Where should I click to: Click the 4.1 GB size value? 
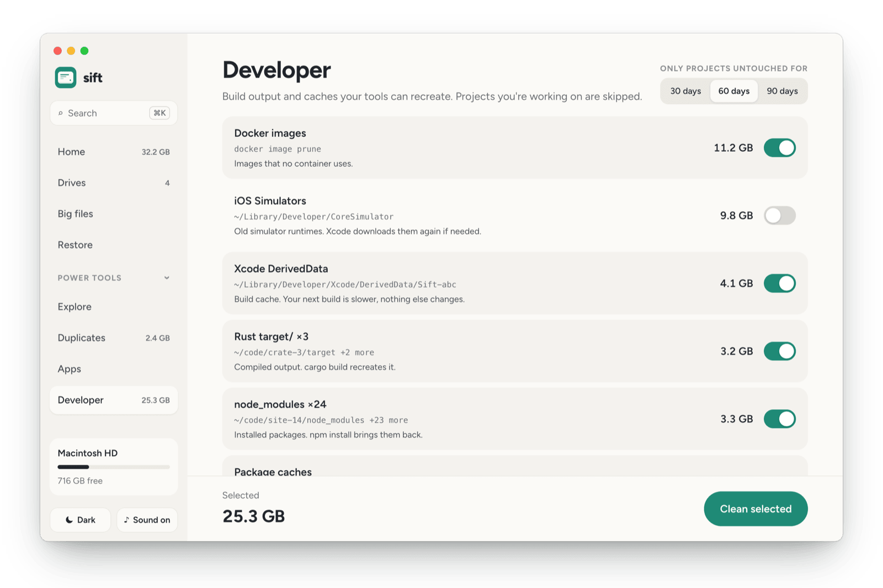736,284
